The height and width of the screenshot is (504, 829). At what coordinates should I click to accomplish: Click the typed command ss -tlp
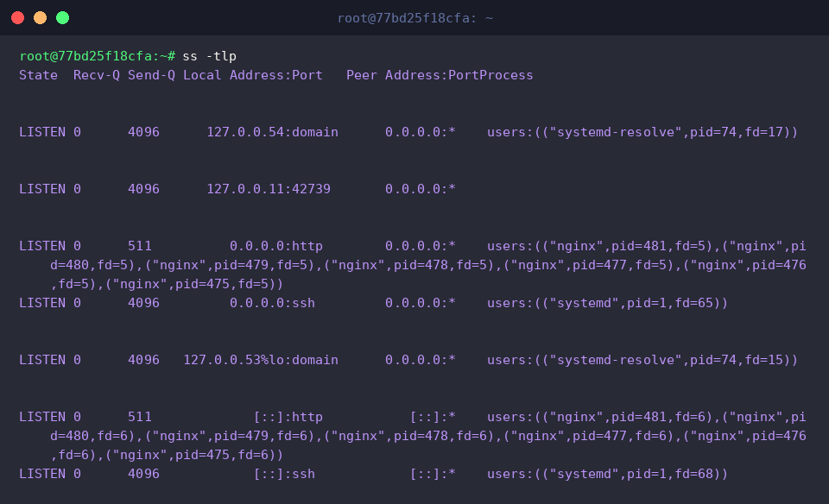209,56
